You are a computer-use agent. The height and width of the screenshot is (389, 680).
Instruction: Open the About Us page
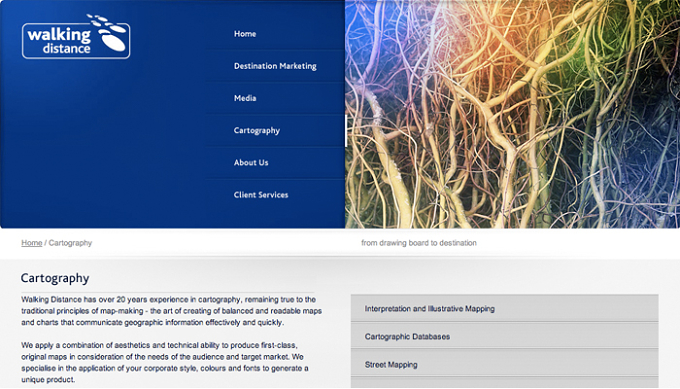(x=251, y=163)
